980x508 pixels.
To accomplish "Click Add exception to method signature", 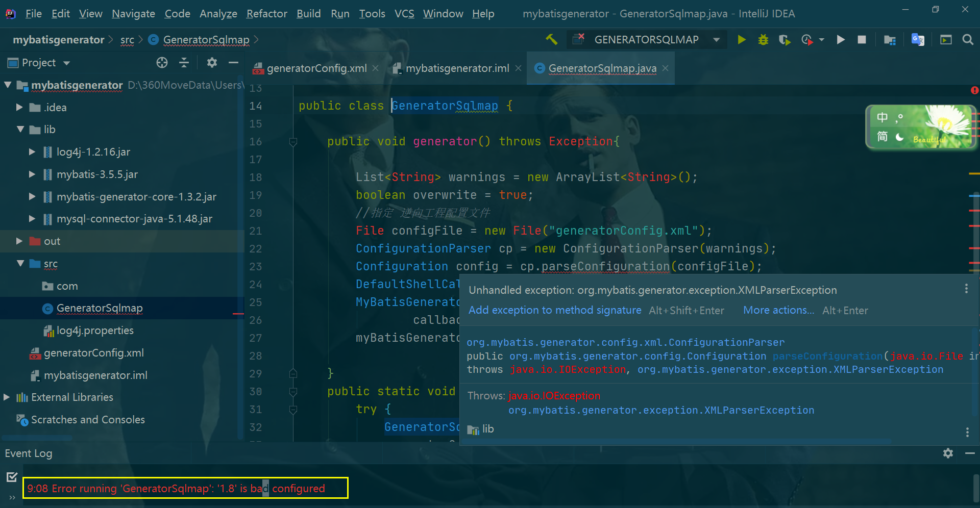I will (555, 310).
